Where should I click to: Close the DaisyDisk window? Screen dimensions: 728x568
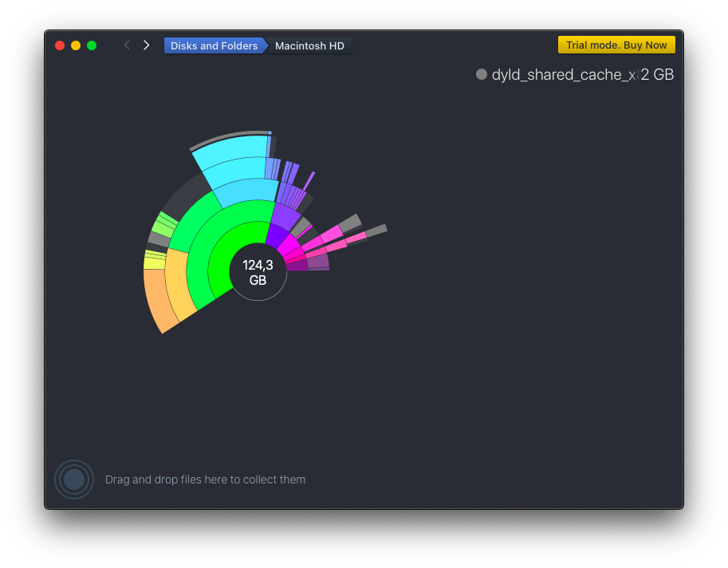60,45
